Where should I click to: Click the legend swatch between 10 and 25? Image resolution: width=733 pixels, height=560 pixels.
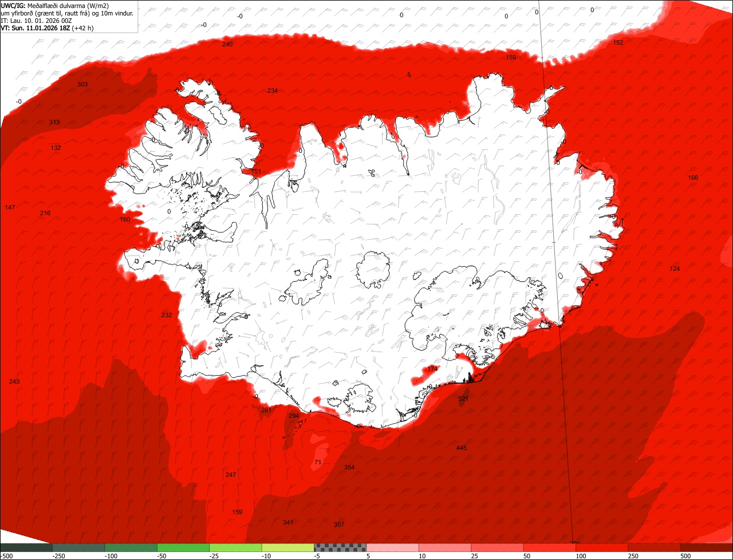tap(445, 547)
